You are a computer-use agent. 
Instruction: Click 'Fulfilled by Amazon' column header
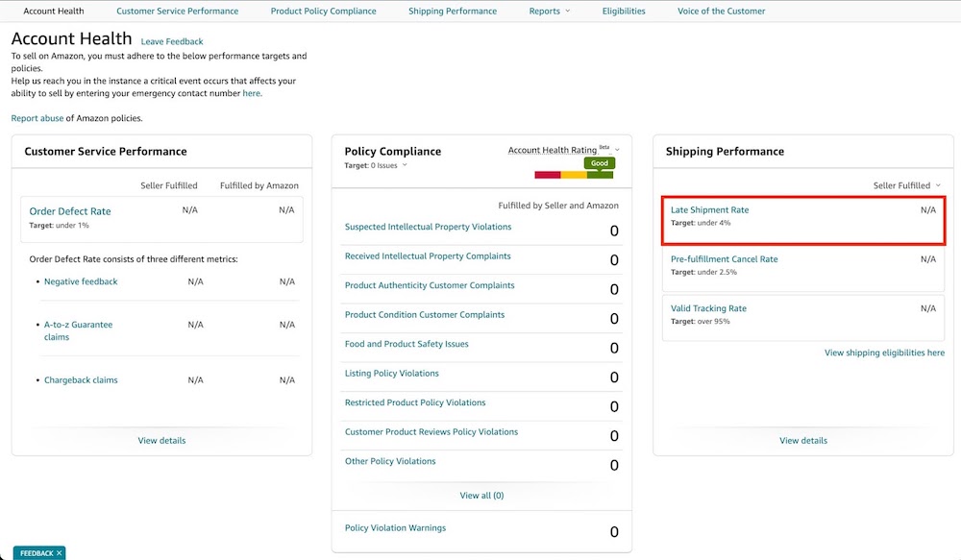(259, 185)
